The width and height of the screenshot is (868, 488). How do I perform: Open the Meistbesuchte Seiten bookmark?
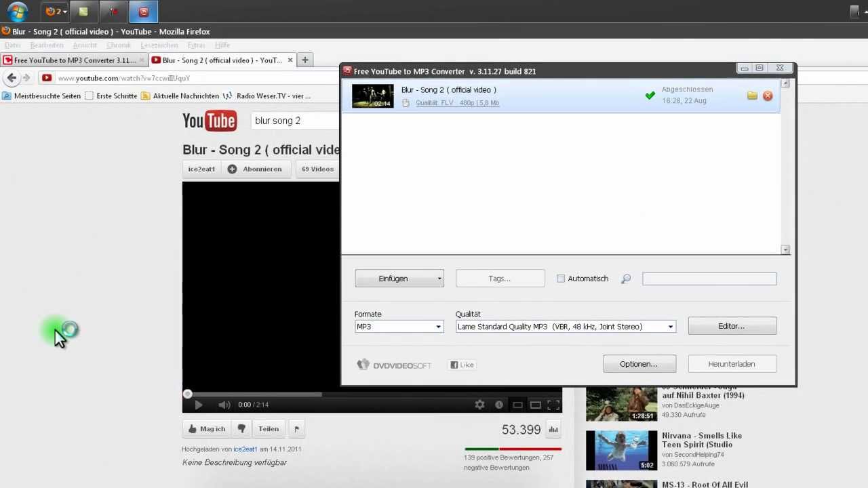(41, 96)
